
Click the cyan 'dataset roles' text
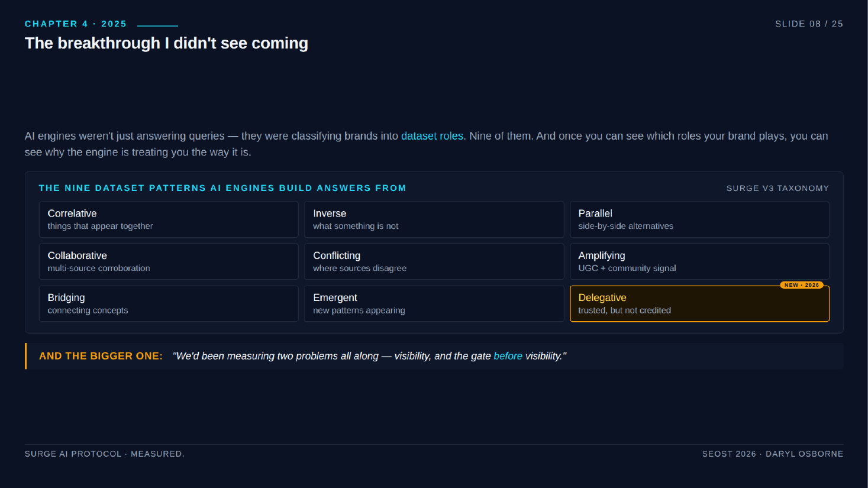point(432,136)
